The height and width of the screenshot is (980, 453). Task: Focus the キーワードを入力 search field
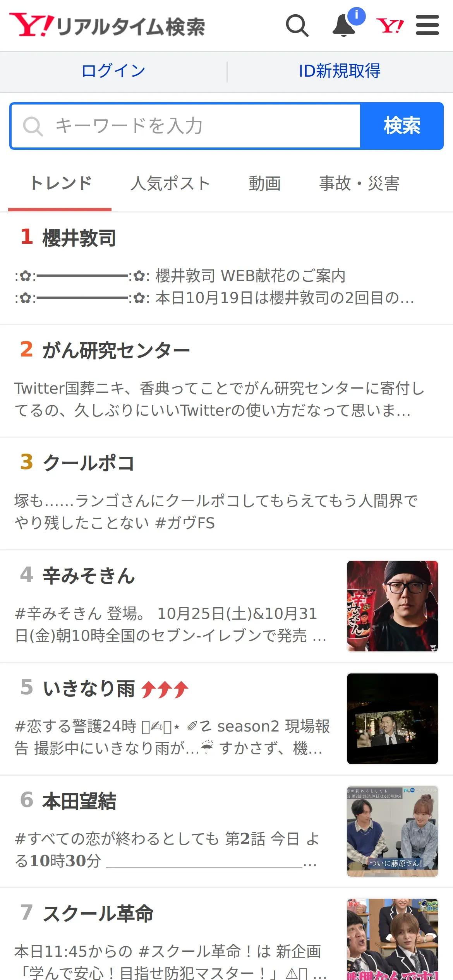click(186, 126)
